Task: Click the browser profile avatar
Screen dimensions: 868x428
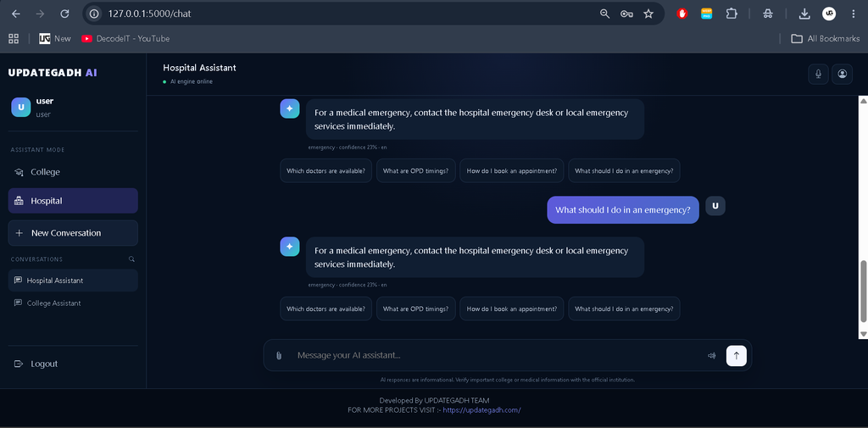Action: (829, 14)
